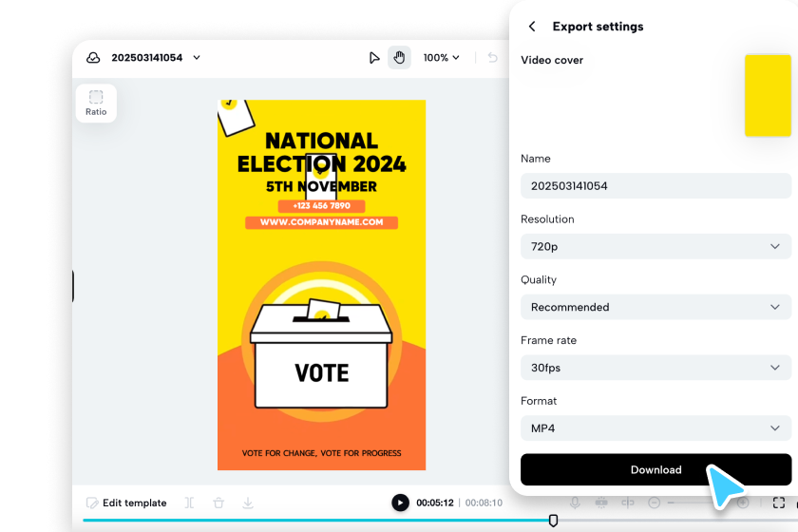Click the cloud save icon

[93, 58]
